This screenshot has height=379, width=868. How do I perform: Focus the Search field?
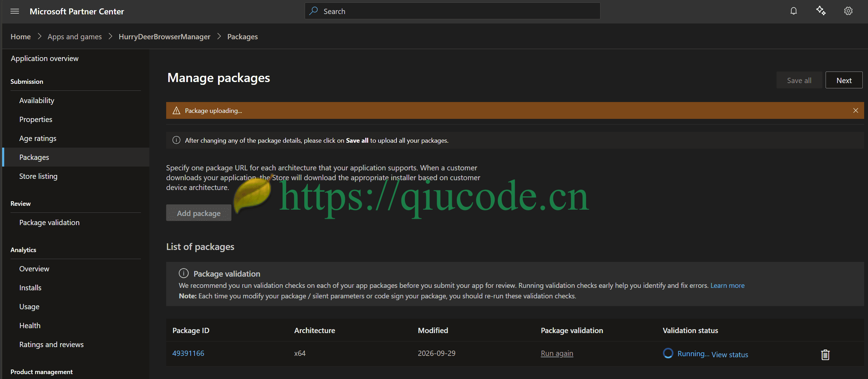[453, 11]
